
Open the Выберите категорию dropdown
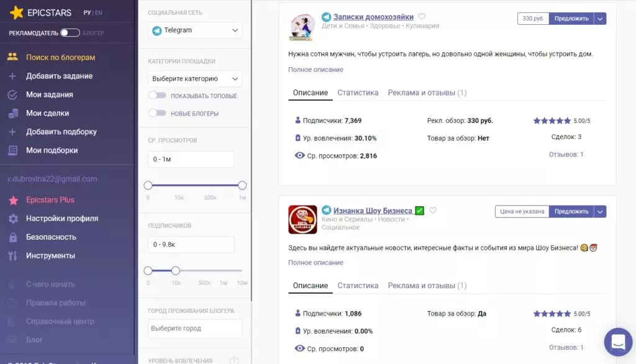coord(194,79)
